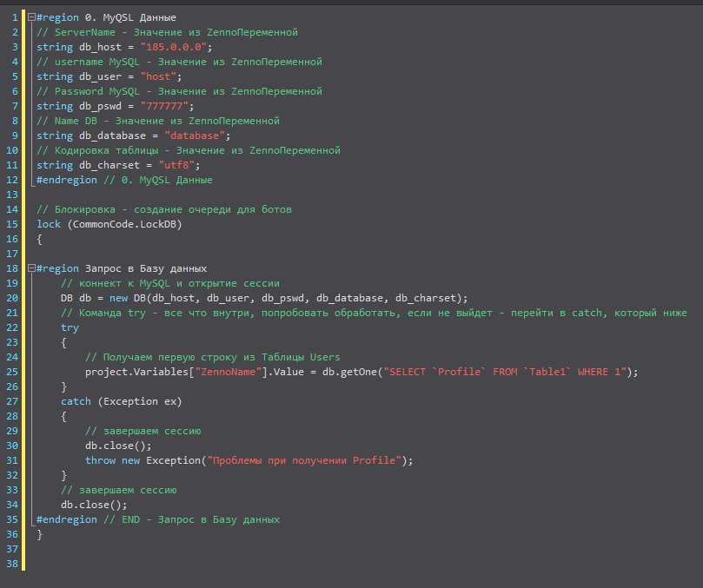
Task: Collapse the '0. MyQSL Данные' region
Action: click(x=31, y=17)
